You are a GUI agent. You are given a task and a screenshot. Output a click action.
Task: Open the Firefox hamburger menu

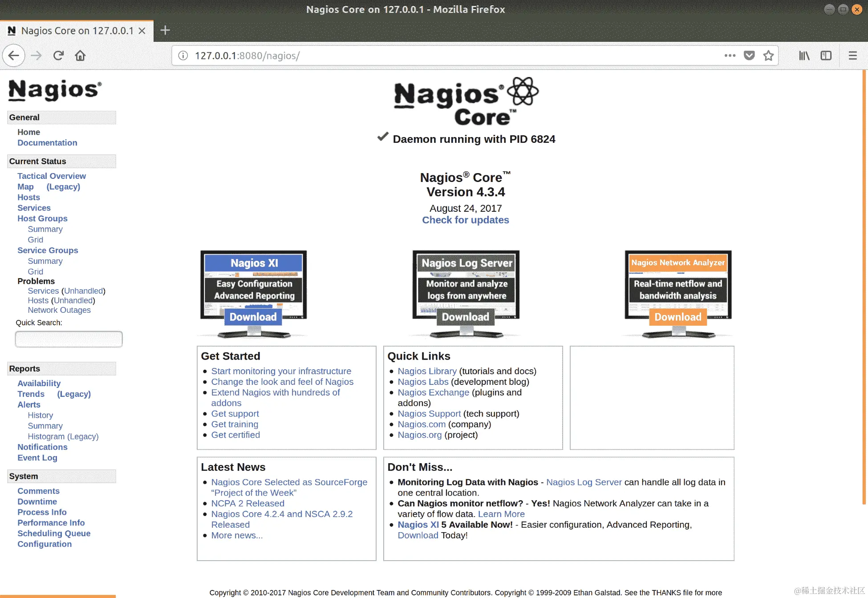(x=852, y=56)
